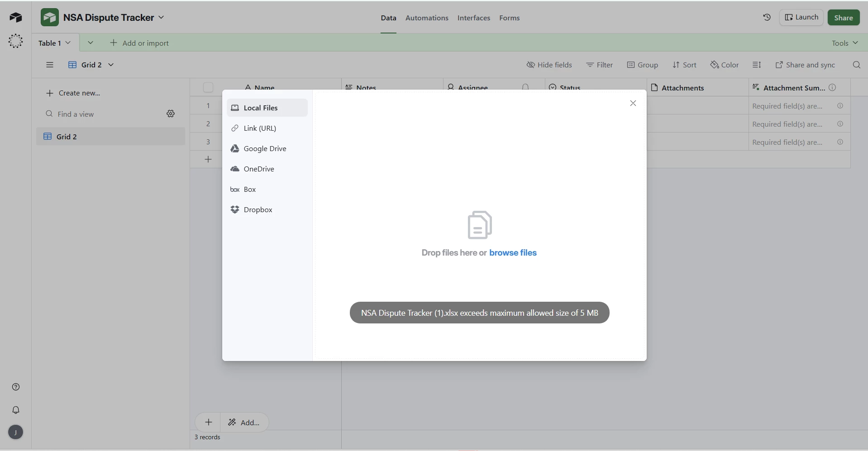Open the Color option
Image resolution: width=868 pixels, height=451 pixels.
725,65
